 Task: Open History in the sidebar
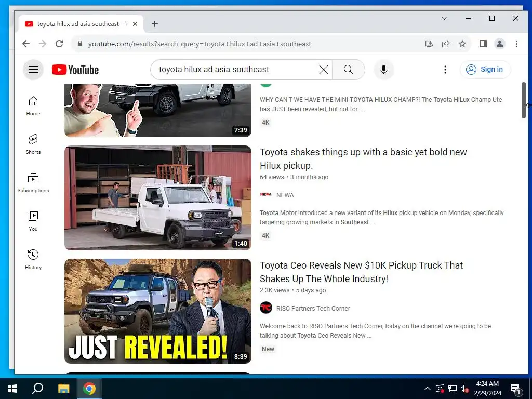tap(33, 259)
